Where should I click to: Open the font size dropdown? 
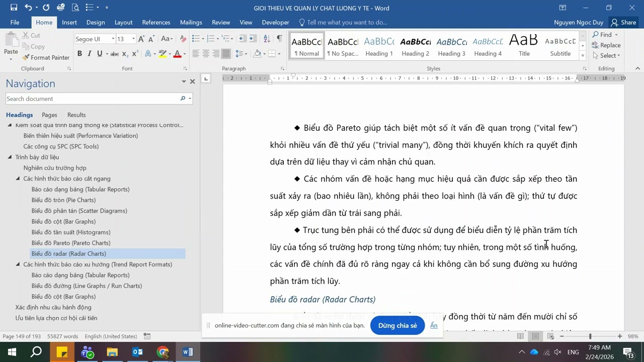[133, 39]
